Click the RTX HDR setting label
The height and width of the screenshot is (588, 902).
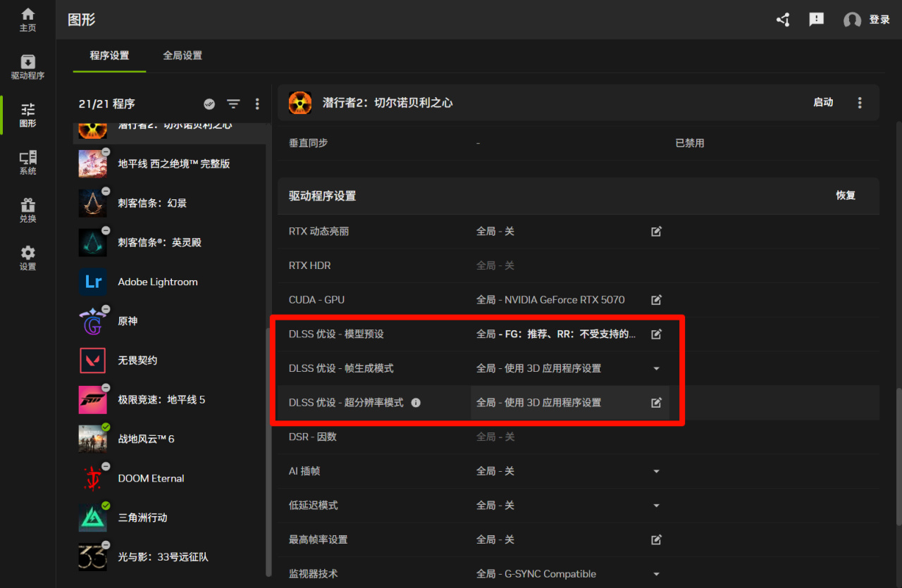coord(309,265)
